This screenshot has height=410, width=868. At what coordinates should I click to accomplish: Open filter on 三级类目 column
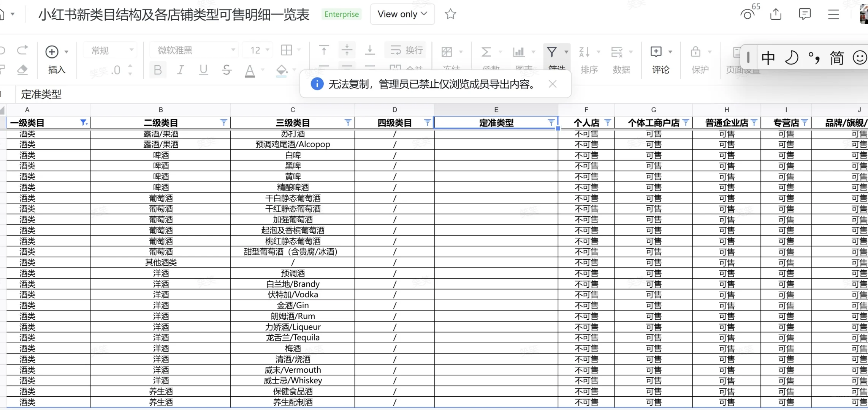tap(348, 122)
